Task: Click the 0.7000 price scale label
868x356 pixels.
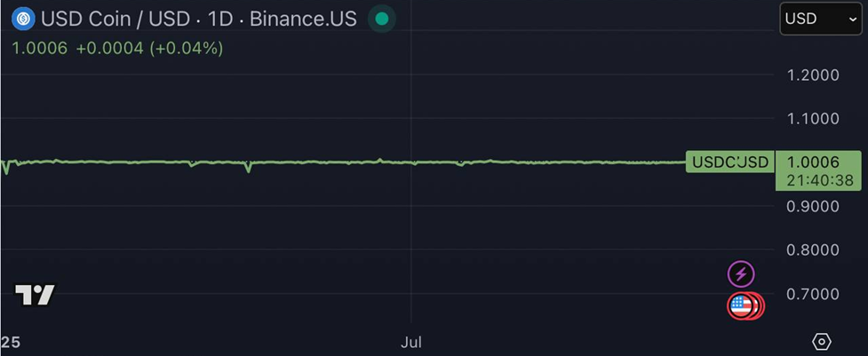Action: coord(814,293)
